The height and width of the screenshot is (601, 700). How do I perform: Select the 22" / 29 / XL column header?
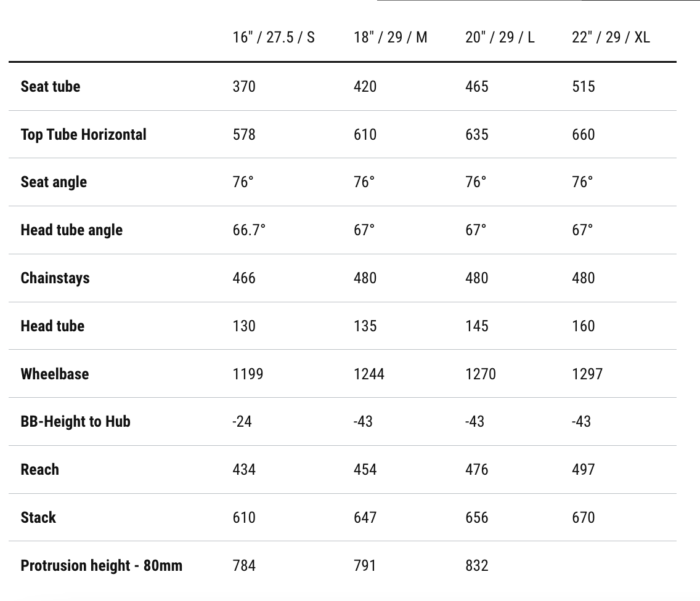click(611, 38)
